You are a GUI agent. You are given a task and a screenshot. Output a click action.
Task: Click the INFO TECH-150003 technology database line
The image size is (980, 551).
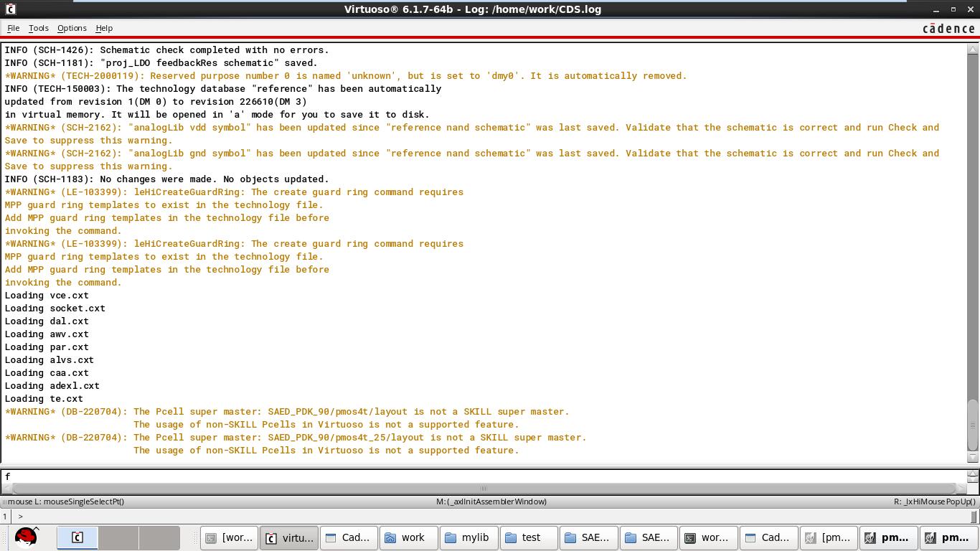coord(222,89)
